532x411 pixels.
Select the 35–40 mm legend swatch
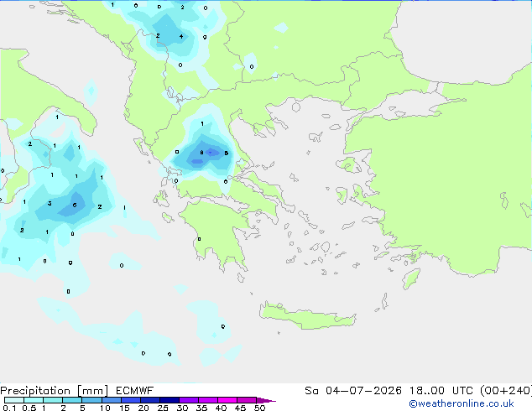[x=208, y=400]
